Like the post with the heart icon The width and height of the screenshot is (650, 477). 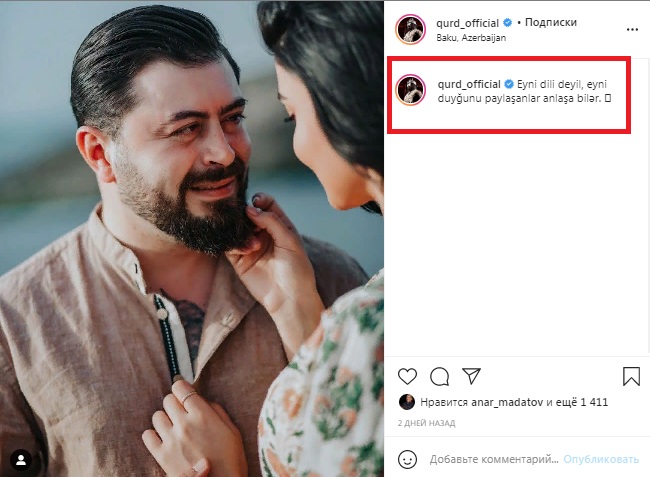(x=407, y=376)
